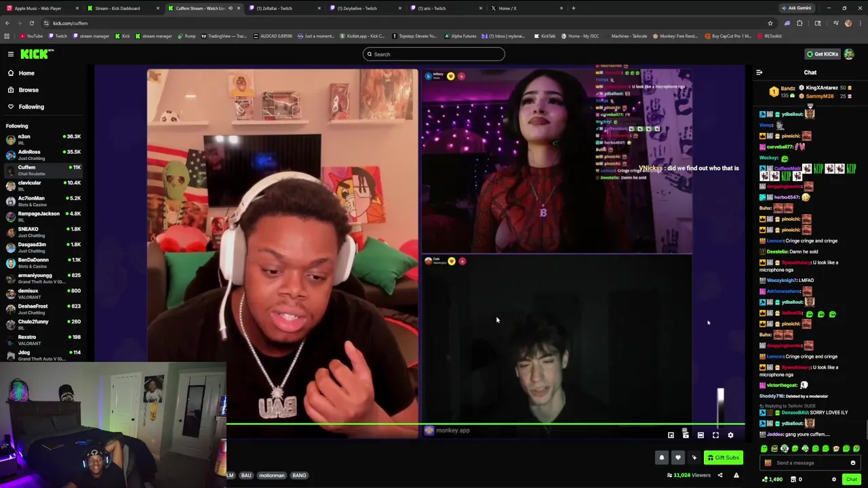
Task: Toggle mini player mode on video
Action: tap(671, 436)
